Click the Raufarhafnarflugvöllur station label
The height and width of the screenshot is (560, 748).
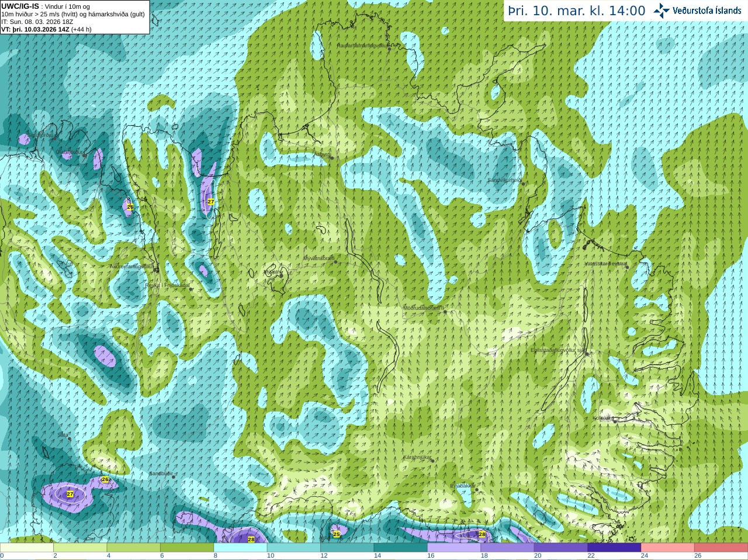click(362, 45)
